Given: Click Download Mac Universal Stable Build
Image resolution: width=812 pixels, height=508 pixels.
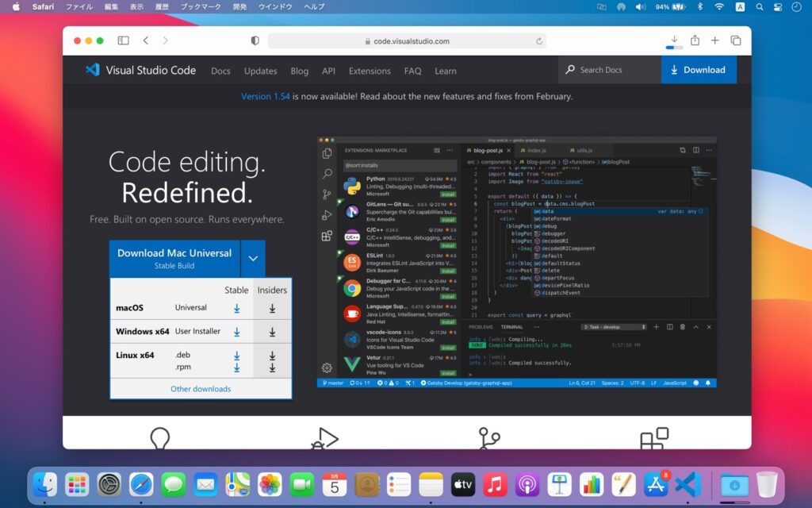Looking at the screenshot, I should (174, 258).
